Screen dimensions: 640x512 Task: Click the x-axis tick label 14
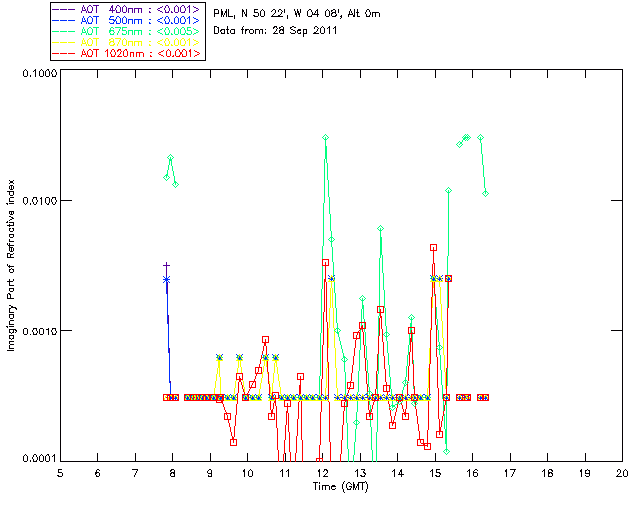tap(398, 473)
